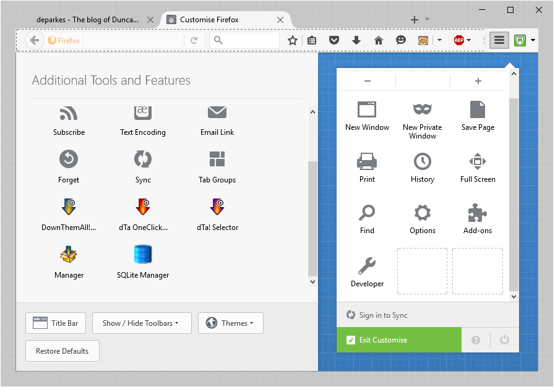555x392 pixels.
Task: Click the Restore Defaults button
Action: (62, 351)
